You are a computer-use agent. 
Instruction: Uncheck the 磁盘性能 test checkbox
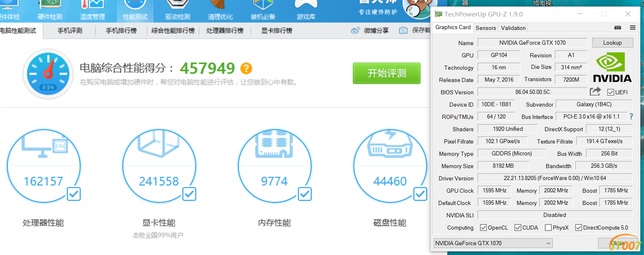pos(420,194)
